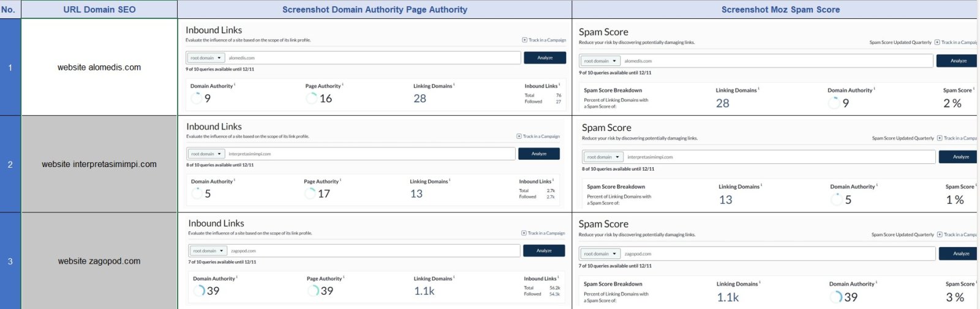
Task: Select row number 1 cell
Action: (x=10, y=67)
